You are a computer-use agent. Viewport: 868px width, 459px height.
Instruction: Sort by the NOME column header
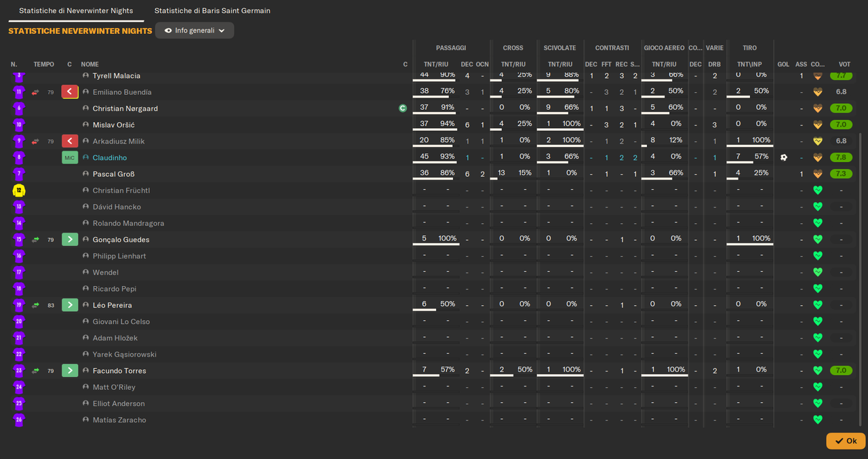90,64
